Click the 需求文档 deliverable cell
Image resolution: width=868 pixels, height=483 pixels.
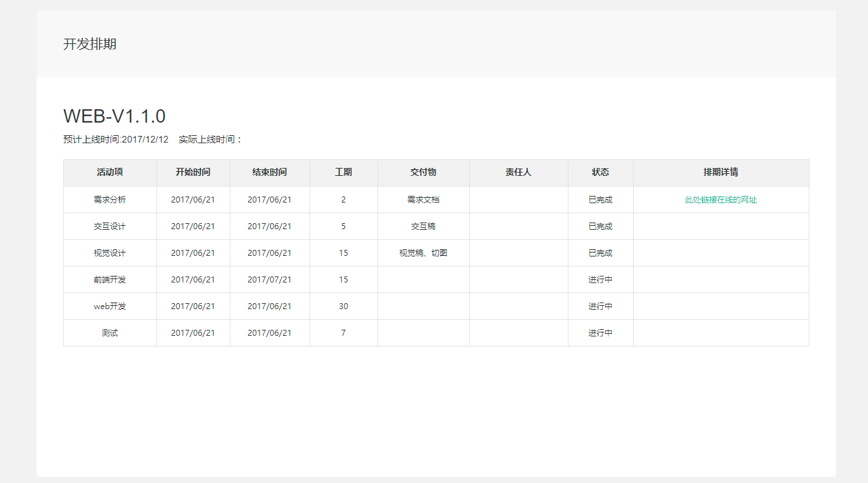tap(423, 200)
